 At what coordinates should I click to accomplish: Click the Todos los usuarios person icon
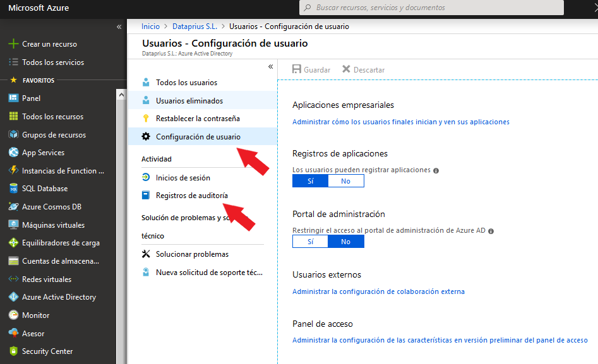146,83
